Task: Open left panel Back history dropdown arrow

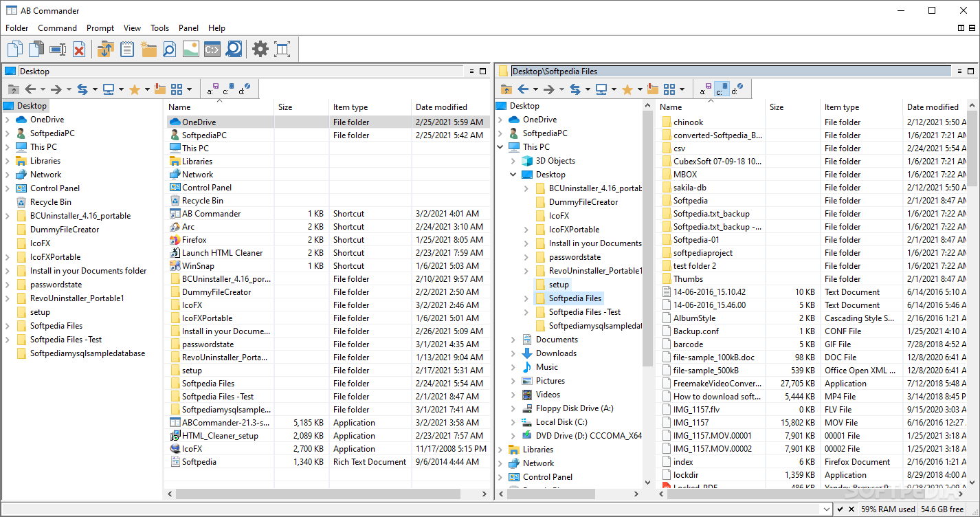Action: [x=43, y=89]
